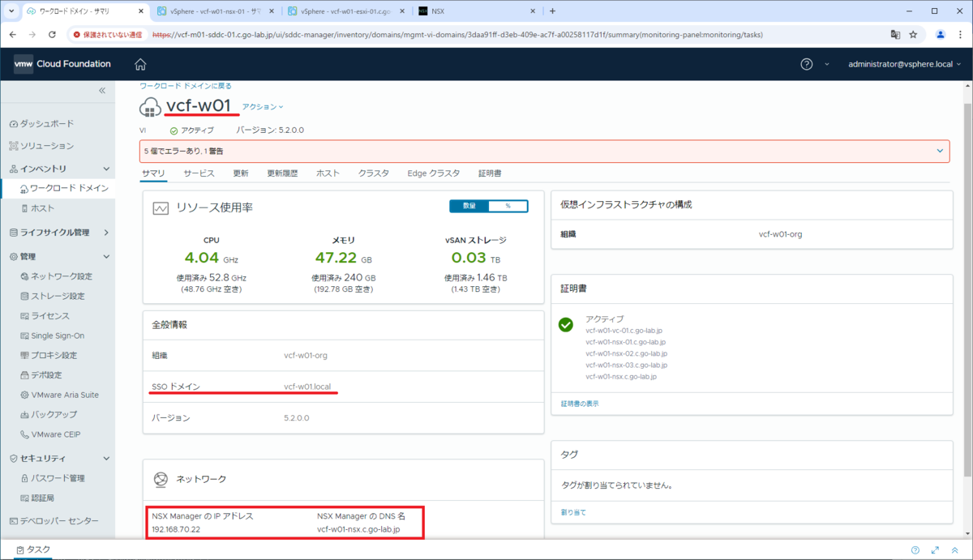
Task: Switch to the 更新 tab
Action: point(241,173)
